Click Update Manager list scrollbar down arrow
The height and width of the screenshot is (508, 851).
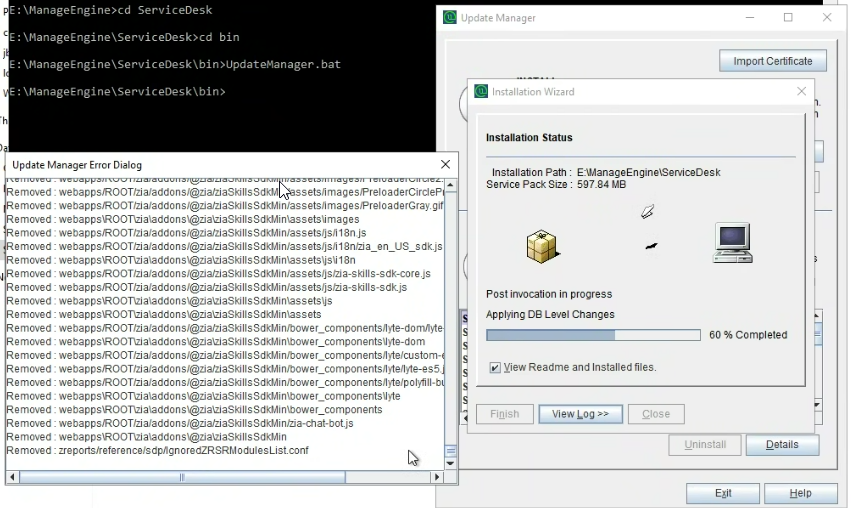point(817,405)
